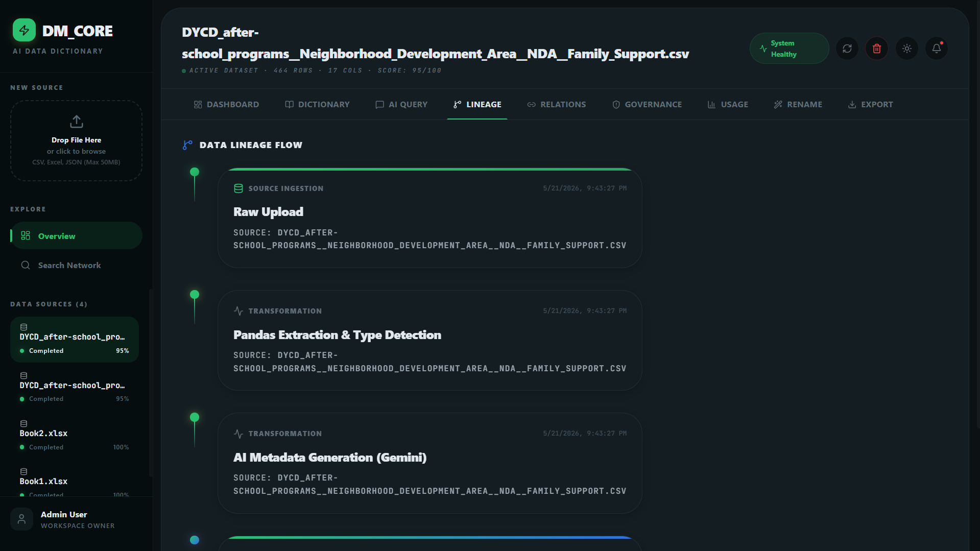
Task: Switch to the Usage tab
Action: click(728, 104)
